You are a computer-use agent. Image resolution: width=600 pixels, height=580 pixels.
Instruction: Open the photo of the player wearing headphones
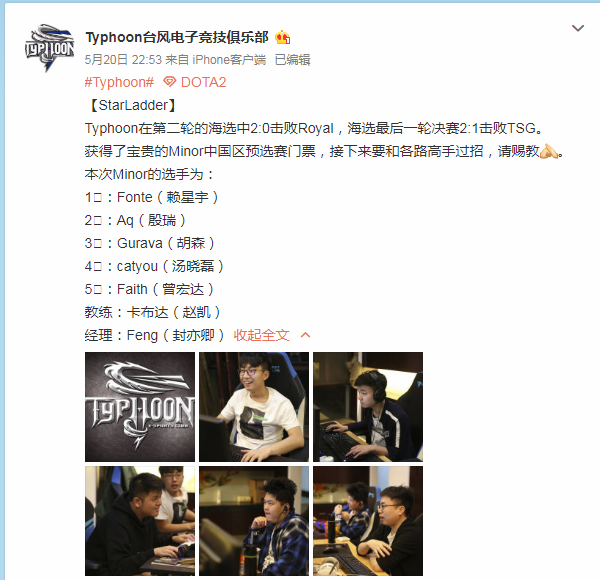pyautogui.click(x=368, y=407)
